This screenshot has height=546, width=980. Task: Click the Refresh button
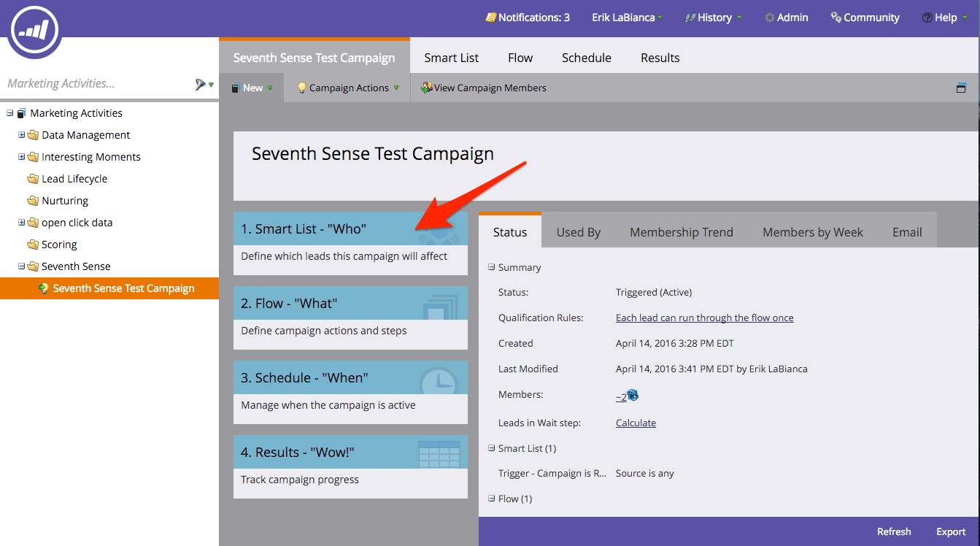894,531
